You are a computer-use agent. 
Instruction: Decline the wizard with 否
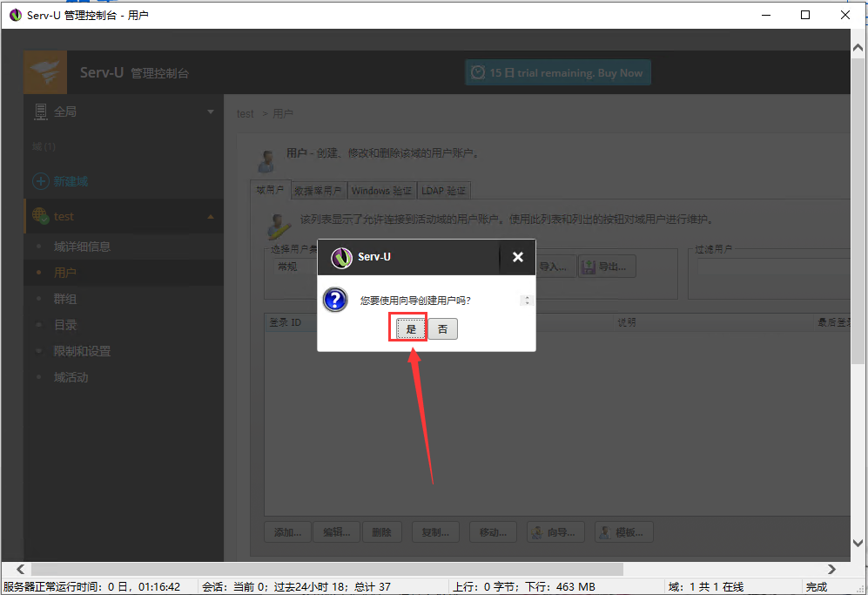(443, 328)
